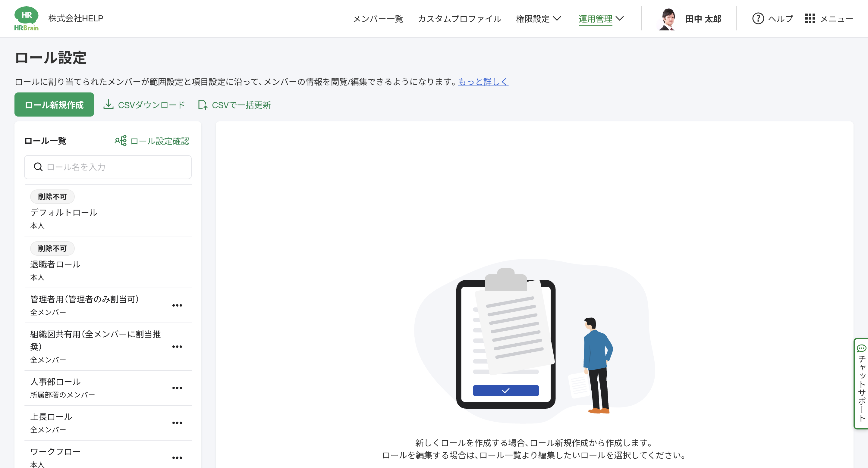Expand the 権限設定 dropdown menu
The image size is (868, 468).
click(x=538, y=18)
